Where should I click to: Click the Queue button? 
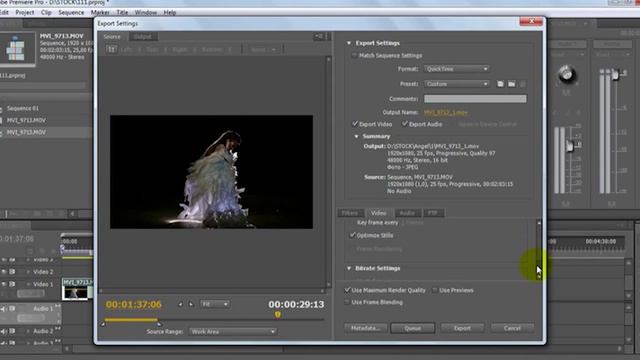[413, 328]
